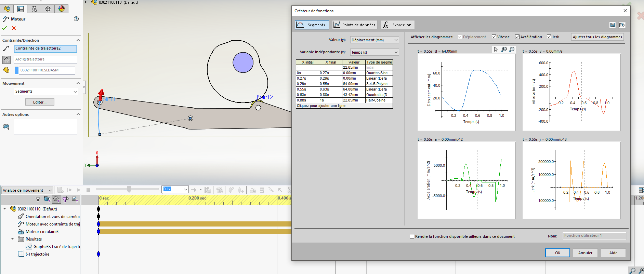Open the Valeur (y) Déplacement dropdown
The image size is (644, 274).
[x=374, y=40]
